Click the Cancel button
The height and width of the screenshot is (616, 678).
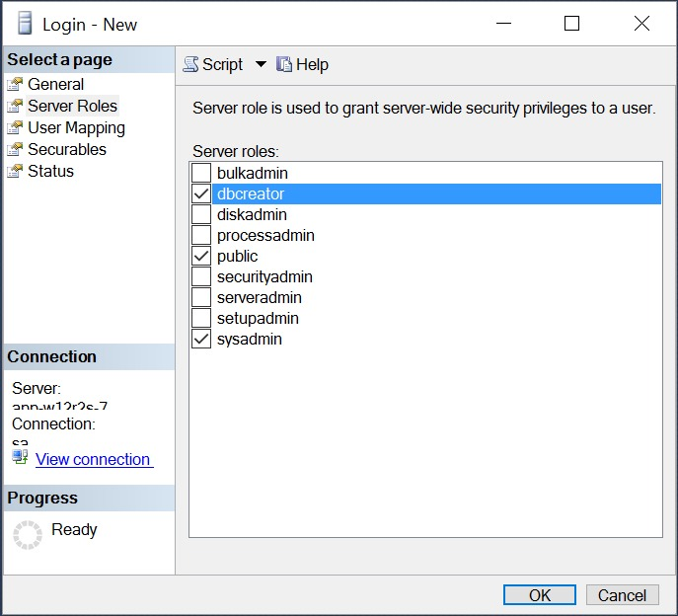pos(622,595)
